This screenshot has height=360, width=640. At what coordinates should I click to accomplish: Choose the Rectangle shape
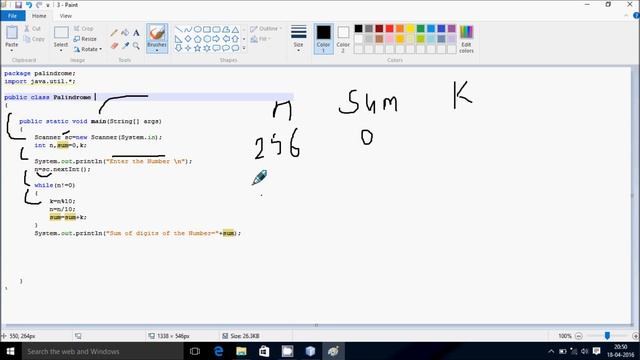pos(207,29)
